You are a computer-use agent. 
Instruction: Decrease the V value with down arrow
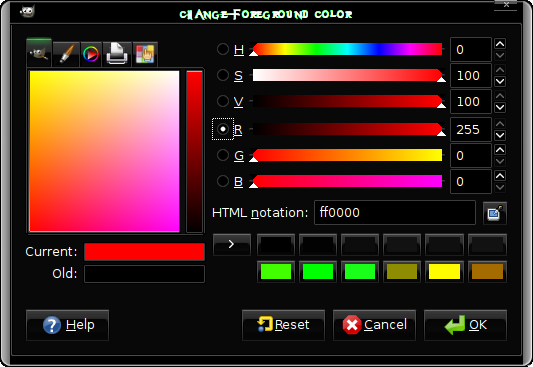[x=500, y=107]
